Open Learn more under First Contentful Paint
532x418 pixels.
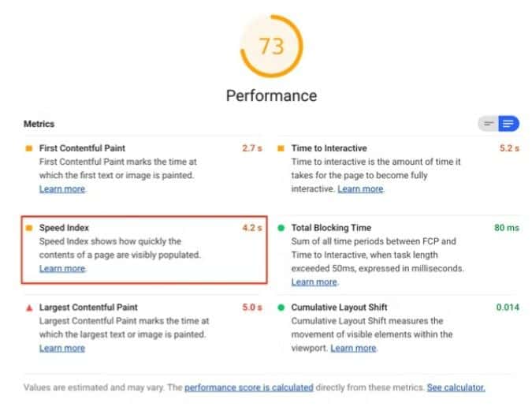point(62,189)
